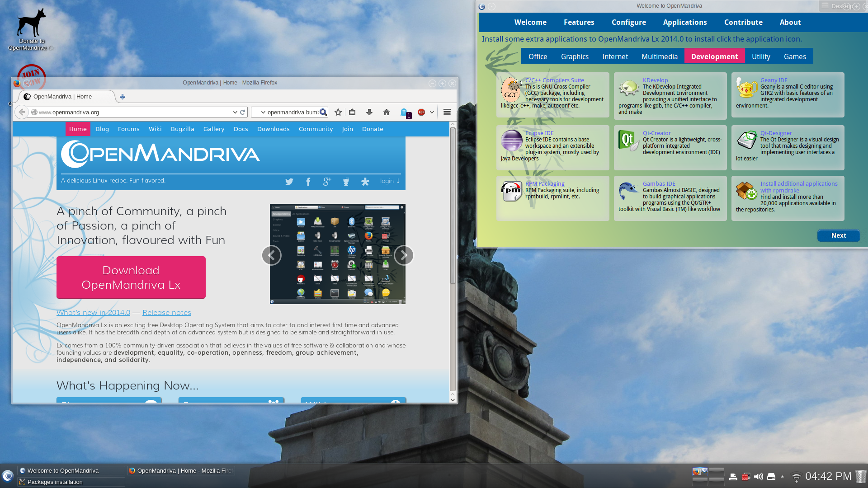Click the Adblock Plus ABP icon

pos(421,112)
